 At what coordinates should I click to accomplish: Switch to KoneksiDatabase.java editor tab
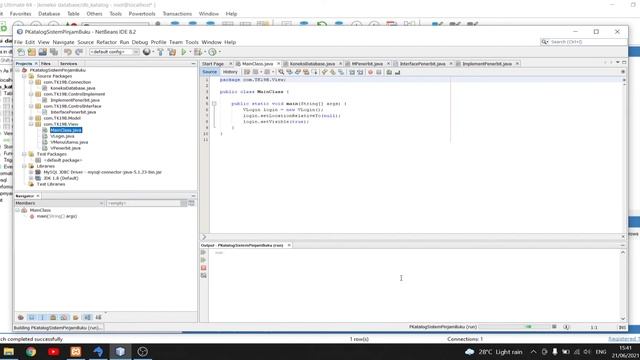[x=312, y=64]
